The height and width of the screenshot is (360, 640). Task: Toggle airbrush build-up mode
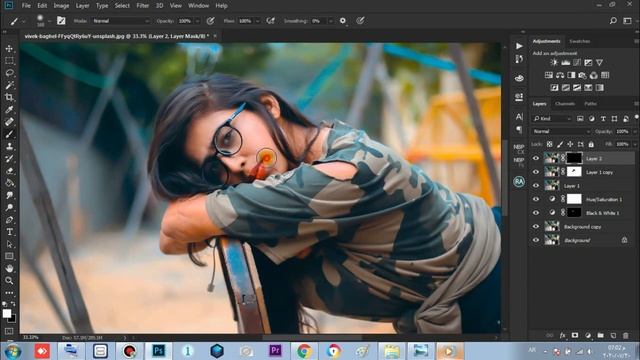click(270, 21)
